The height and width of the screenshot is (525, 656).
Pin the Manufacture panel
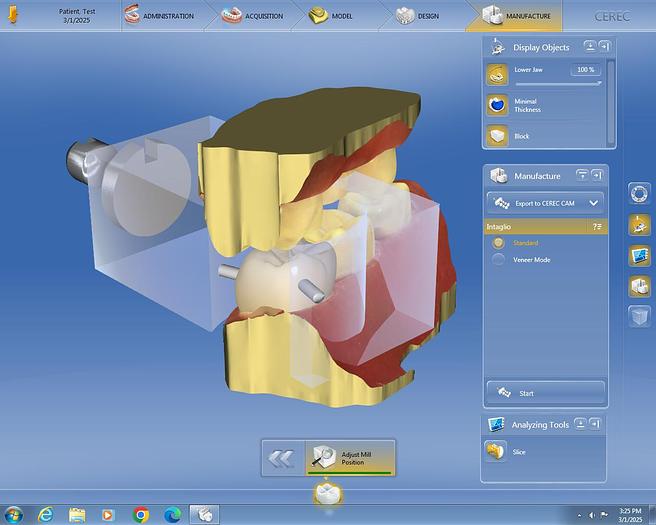(x=582, y=175)
